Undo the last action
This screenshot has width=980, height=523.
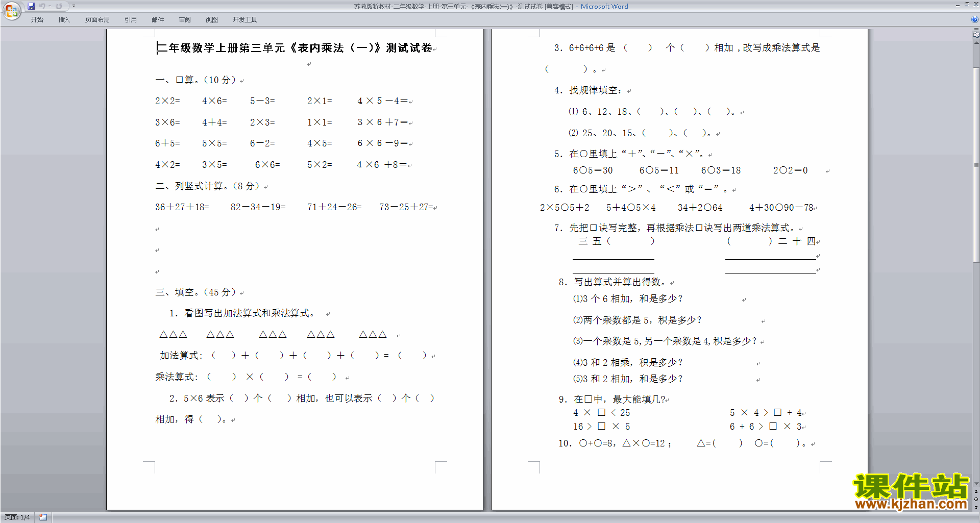click(x=42, y=6)
